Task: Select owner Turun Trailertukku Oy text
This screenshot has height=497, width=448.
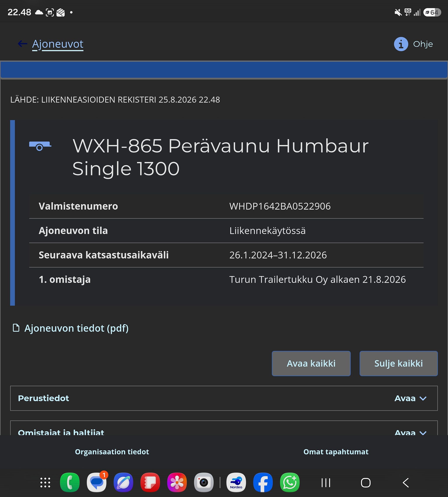Action: pyautogui.click(x=318, y=279)
